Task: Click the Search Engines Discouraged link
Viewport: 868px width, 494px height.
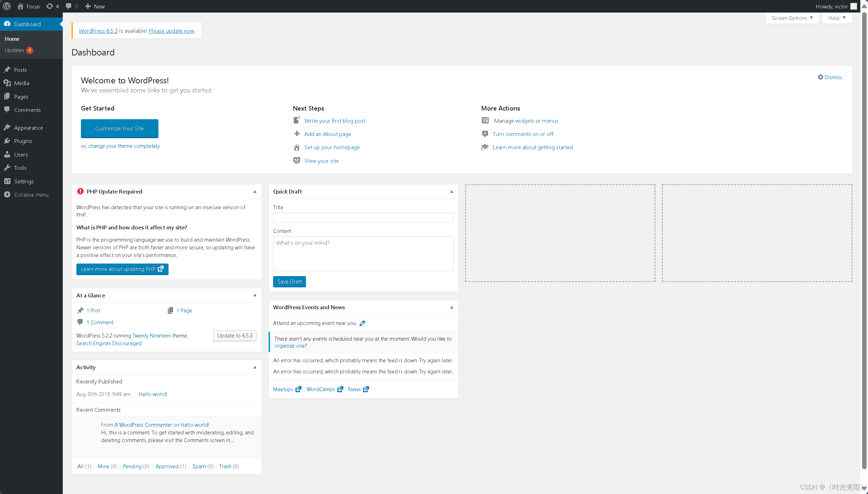Action: point(109,343)
